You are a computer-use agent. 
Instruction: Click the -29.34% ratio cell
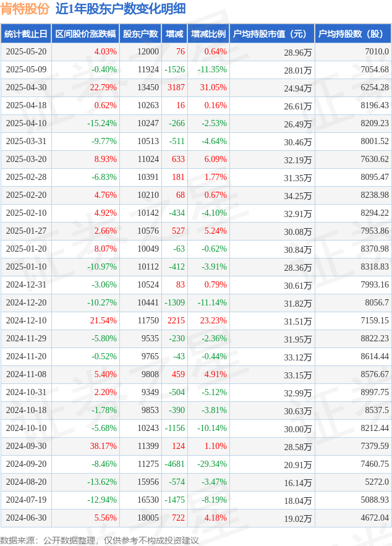(x=212, y=464)
